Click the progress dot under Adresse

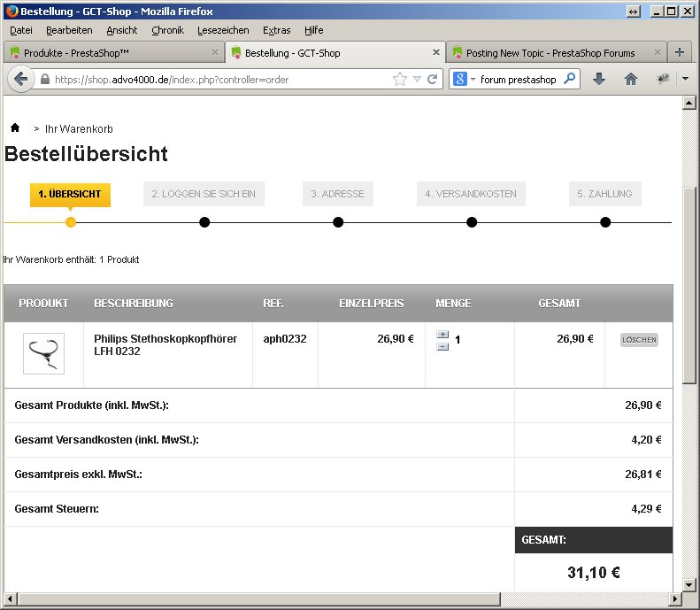click(x=338, y=222)
